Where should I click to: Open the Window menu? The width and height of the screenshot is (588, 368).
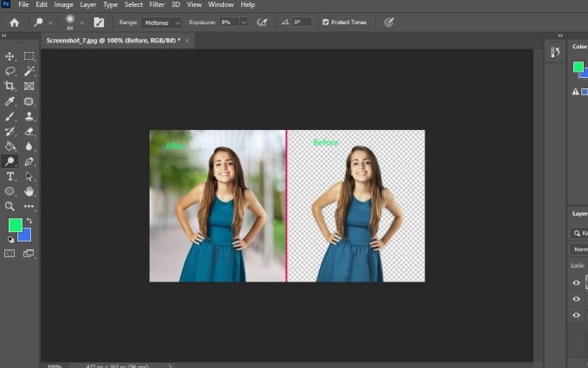tap(220, 5)
